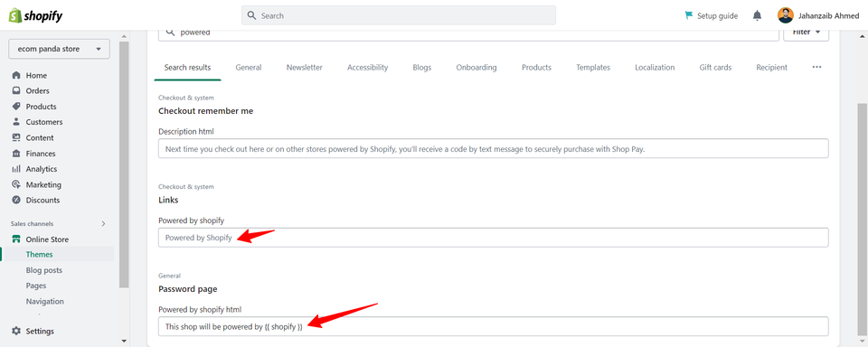Screen dimensions: 868x347
Task: Click the search magnifier icon in top bar
Action: pyautogui.click(x=252, y=15)
